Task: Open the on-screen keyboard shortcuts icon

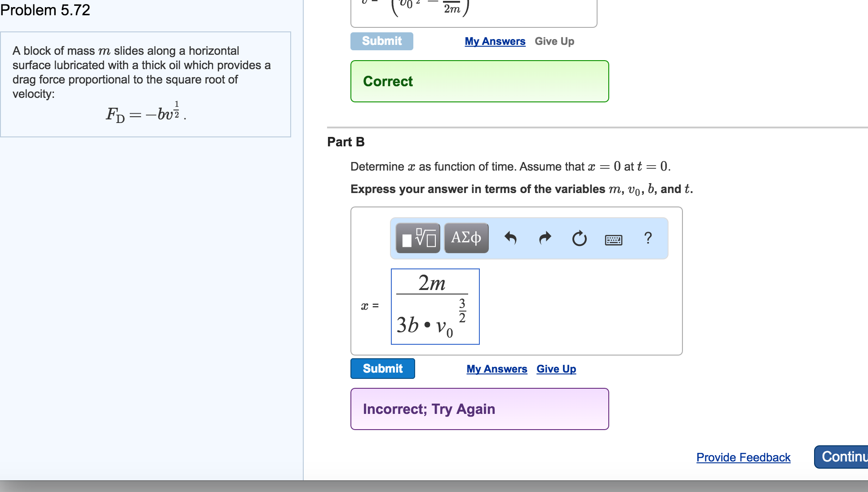Action: [613, 239]
